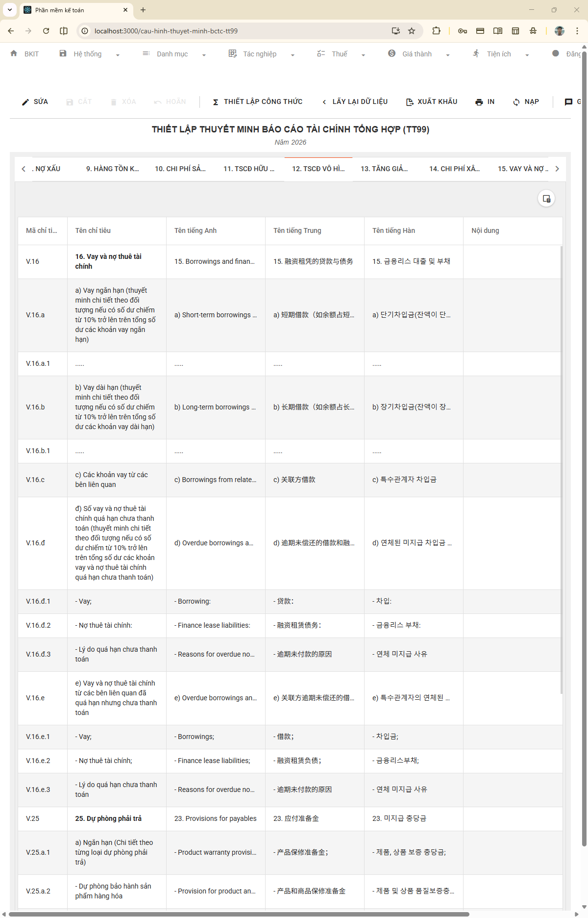Image resolution: width=588 pixels, height=918 pixels.
Task: Expand the Giá thành menu dropdown
Action: pyautogui.click(x=448, y=55)
